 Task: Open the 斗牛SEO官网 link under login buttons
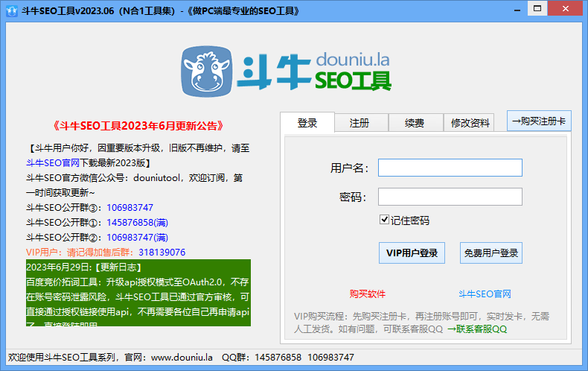tap(485, 294)
